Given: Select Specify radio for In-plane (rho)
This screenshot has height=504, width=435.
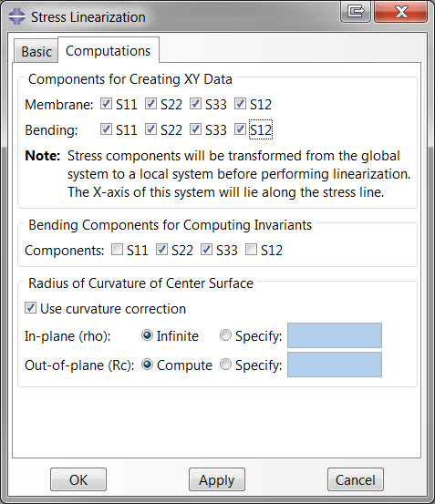Looking at the screenshot, I should pyautogui.click(x=225, y=335).
